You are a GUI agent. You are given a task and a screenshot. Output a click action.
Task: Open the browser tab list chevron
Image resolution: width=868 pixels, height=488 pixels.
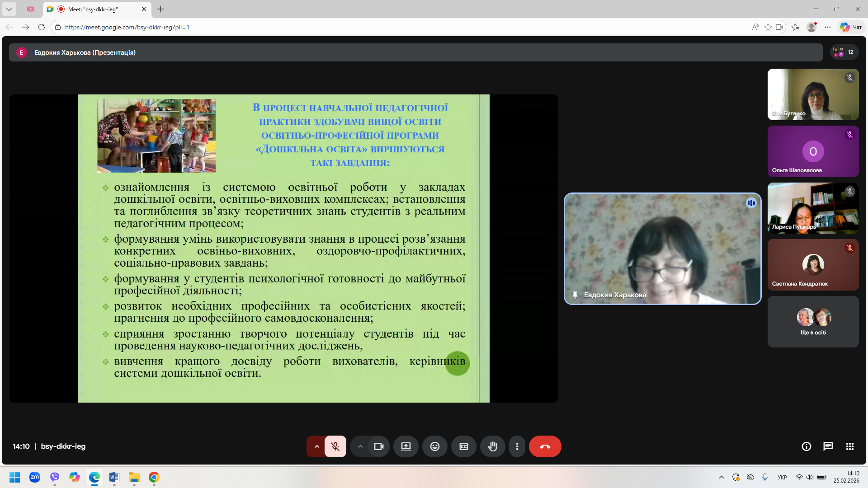pos(9,9)
